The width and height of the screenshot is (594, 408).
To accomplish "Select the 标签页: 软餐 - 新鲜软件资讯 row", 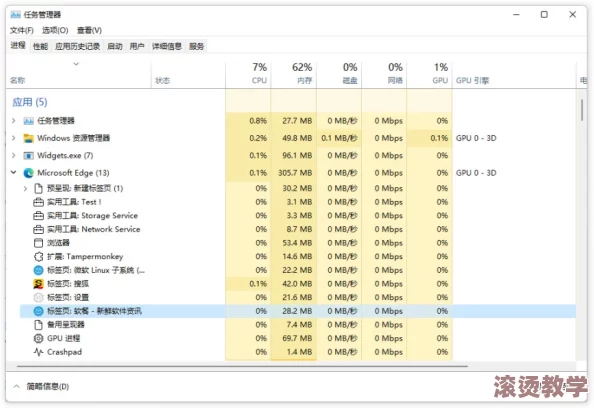I will tap(298, 311).
